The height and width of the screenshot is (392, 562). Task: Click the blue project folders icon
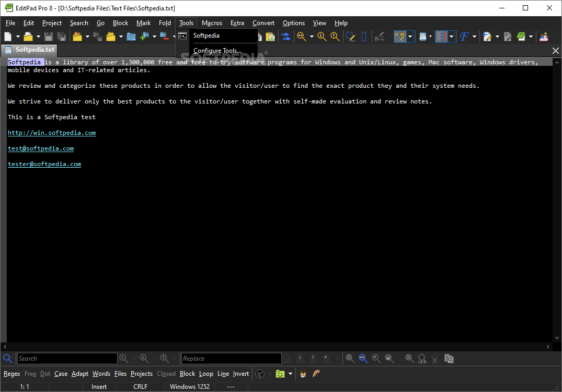131,37
